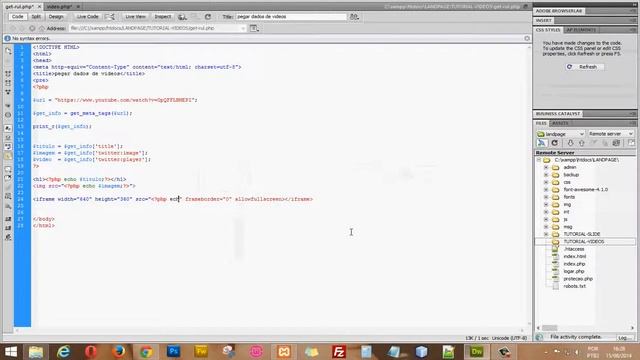Expand the Adobe BrowserLab panel
The height and width of the screenshot is (360, 640).
click(x=559, y=11)
